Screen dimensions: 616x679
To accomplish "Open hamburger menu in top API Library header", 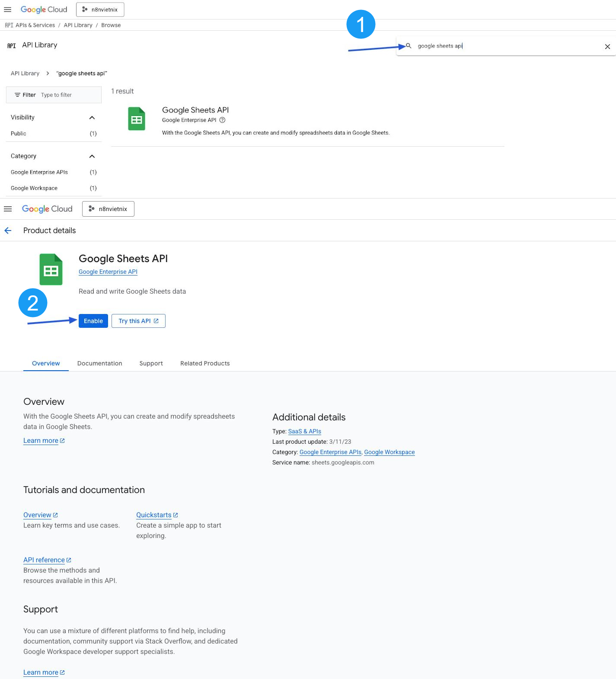I will pos(7,10).
